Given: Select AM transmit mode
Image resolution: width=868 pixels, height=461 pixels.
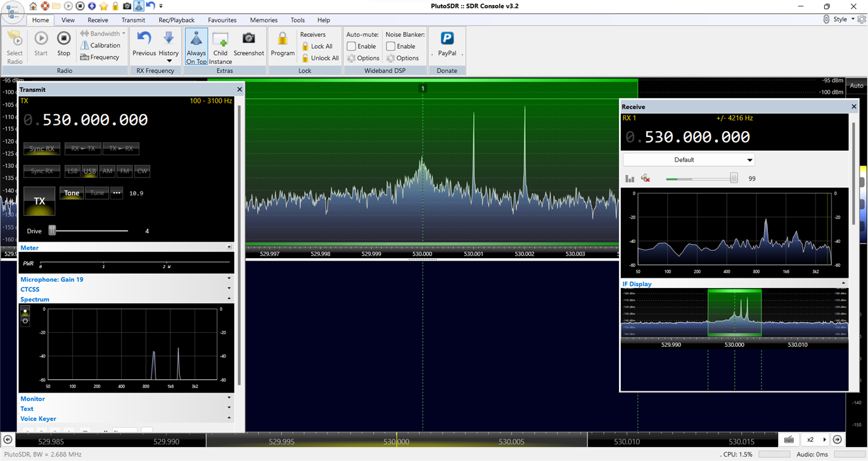Looking at the screenshot, I should click(x=107, y=171).
